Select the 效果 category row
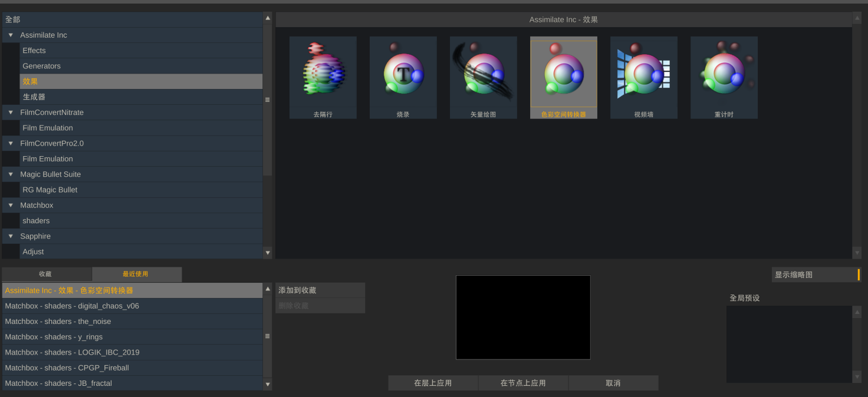Viewport: 868px width, 397px height. 141,81
